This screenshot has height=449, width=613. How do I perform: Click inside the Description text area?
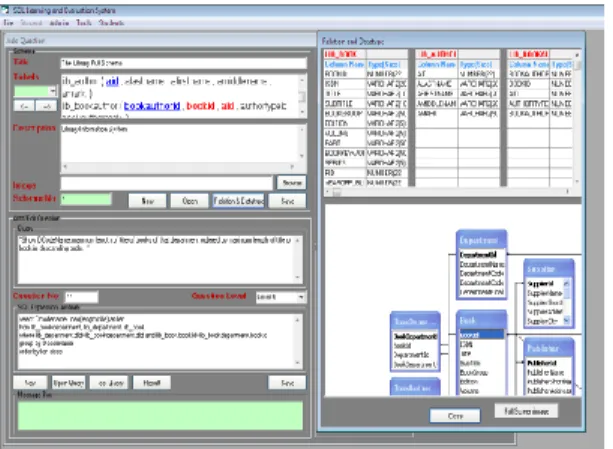coord(180,143)
